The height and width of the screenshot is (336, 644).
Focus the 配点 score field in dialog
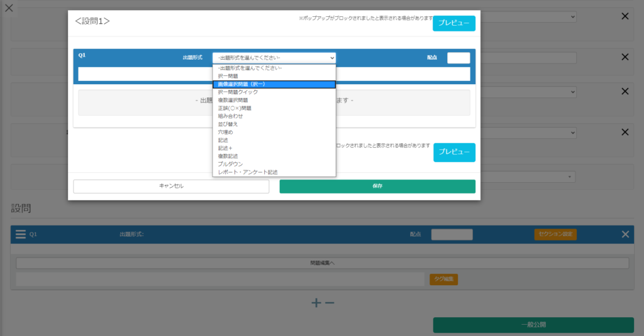coord(458,58)
